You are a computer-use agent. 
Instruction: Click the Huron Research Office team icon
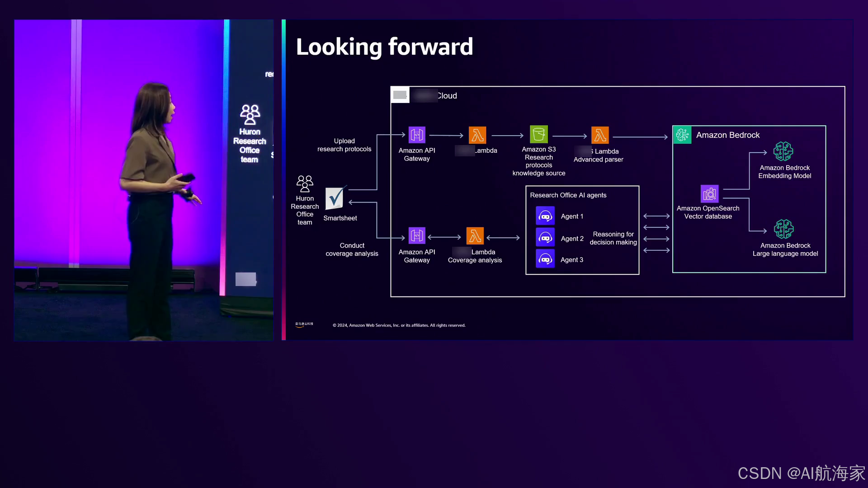tap(305, 184)
